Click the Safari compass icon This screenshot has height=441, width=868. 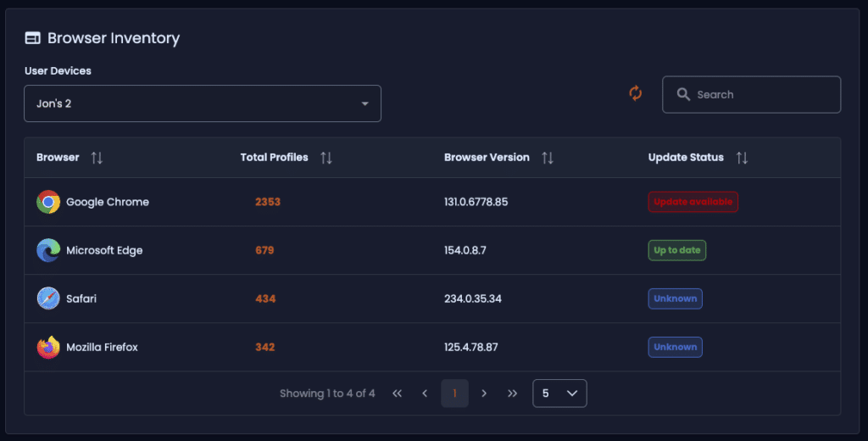pos(48,299)
